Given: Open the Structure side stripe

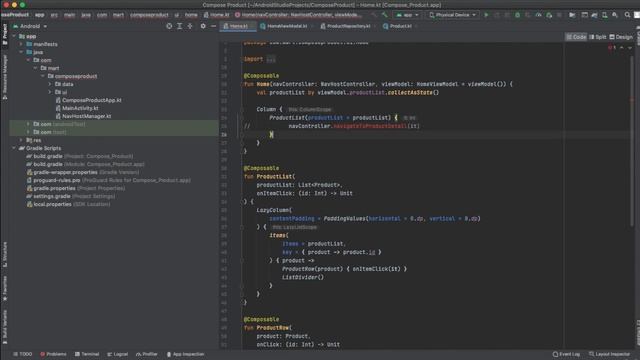Looking at the screenshot, I should 4,255.
